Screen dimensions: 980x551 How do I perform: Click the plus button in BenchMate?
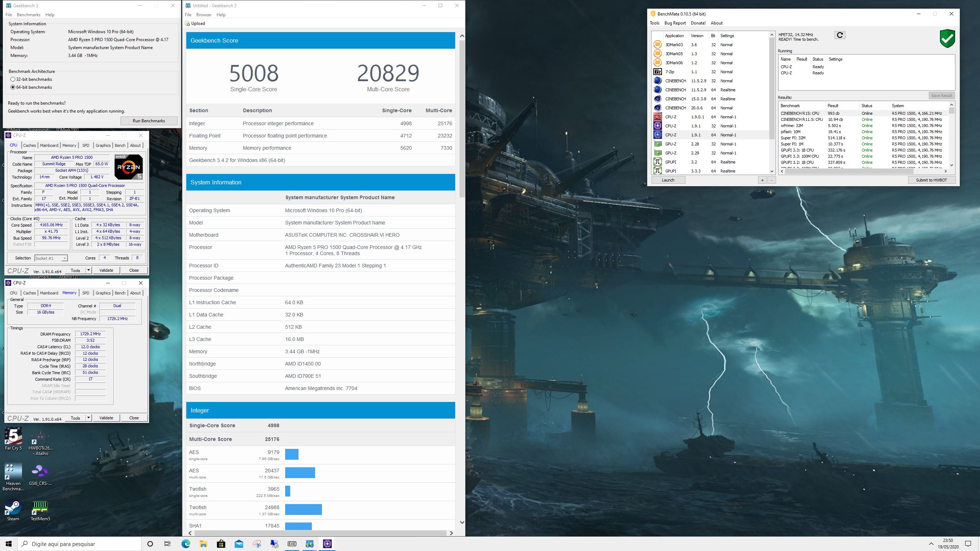(x=762, y=180)
